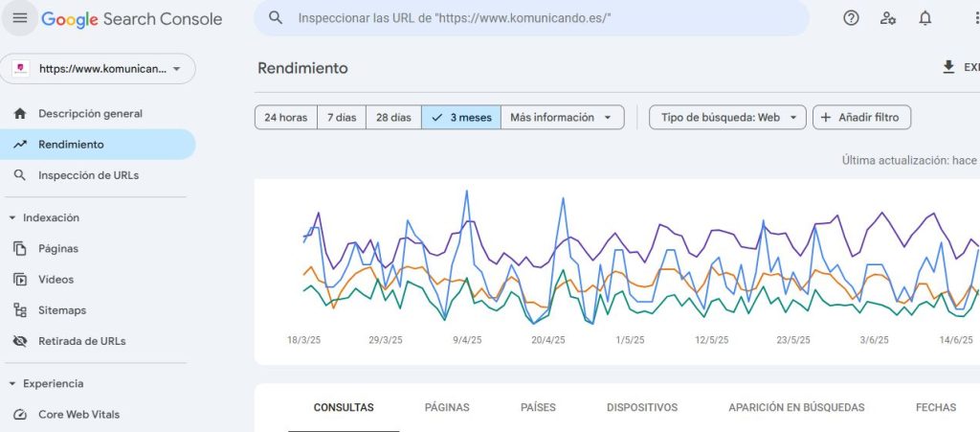Click the 14/6/25 axis date label
The image size is (980, 432).
[956, 340]
